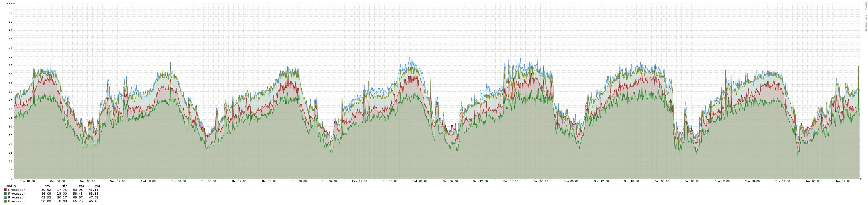
Task: Select the Now value 39.92
Action: point(46,190)
